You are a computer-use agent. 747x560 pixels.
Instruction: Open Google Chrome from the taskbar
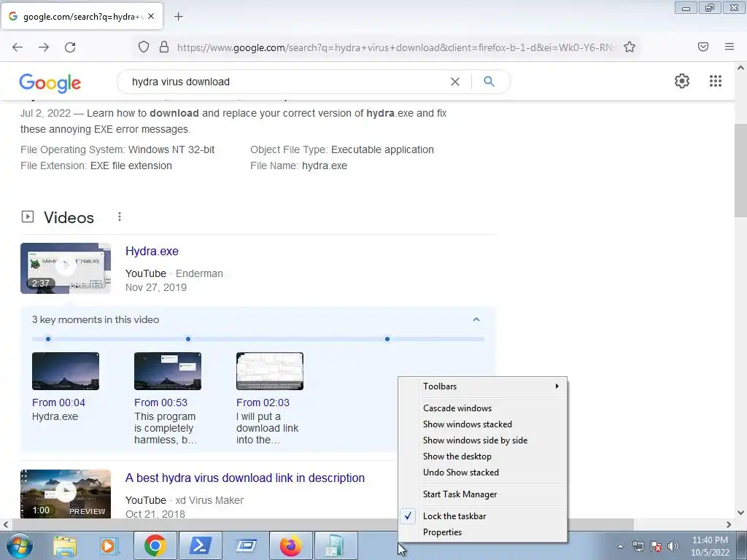155,545
